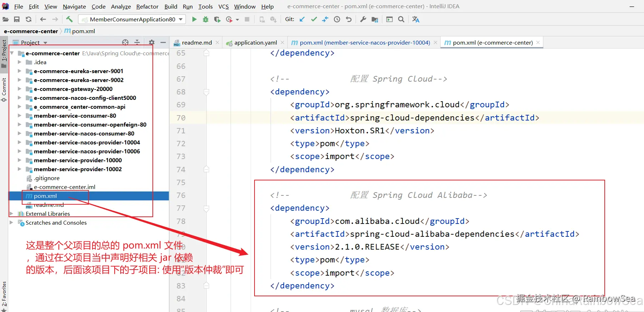
Task: Click the Synchronize refresh icon
Action: point(29,19)
